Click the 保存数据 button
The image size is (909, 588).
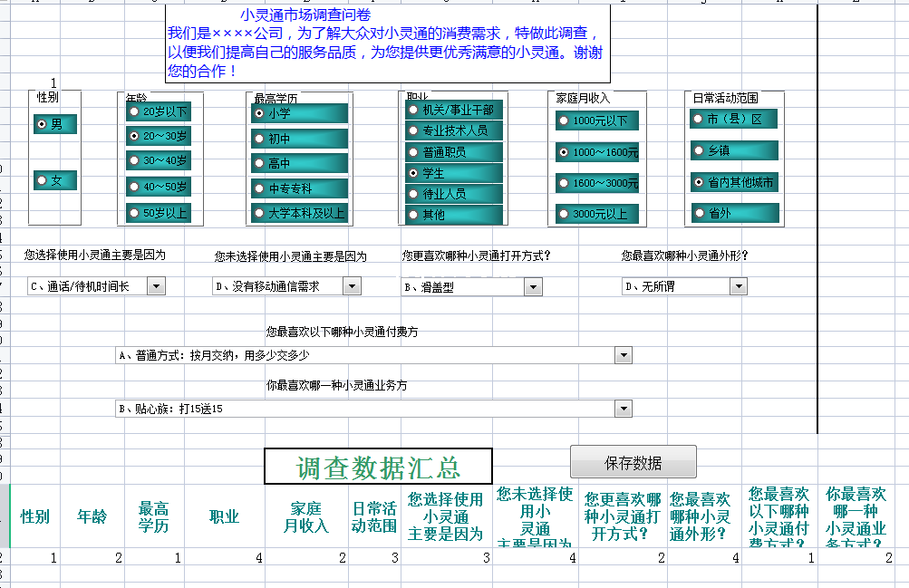click(633, 462)
